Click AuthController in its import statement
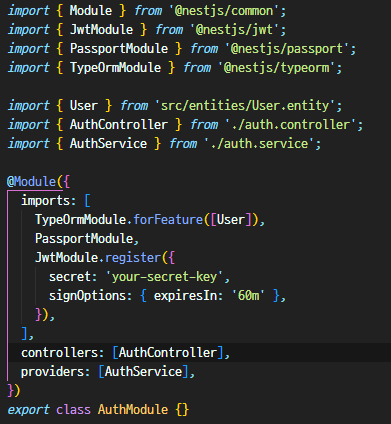This screenshot has height=424, width=391. [x=119, y=125]
